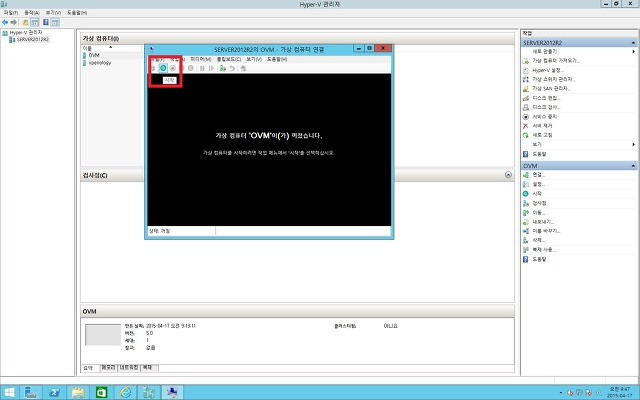
Task: Select OVM in virtual machines list
Action: point(94,55)
